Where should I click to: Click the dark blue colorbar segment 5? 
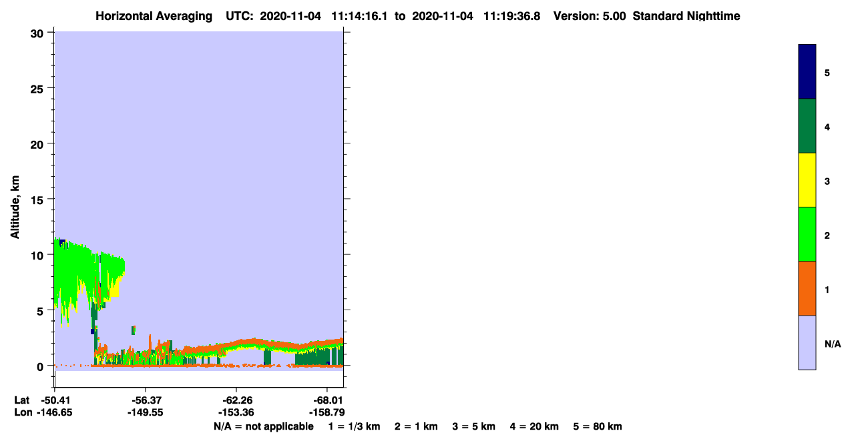[x=807, y=71]
